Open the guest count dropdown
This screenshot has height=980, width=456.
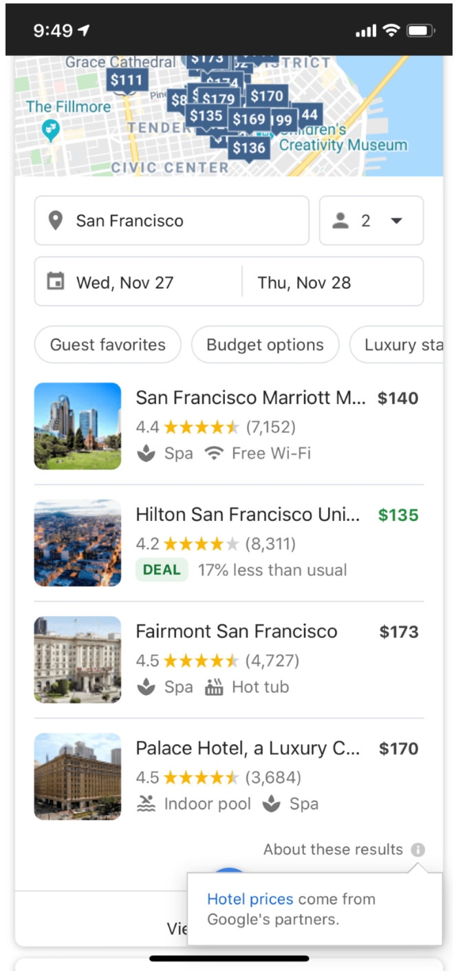tap(371, 221)
